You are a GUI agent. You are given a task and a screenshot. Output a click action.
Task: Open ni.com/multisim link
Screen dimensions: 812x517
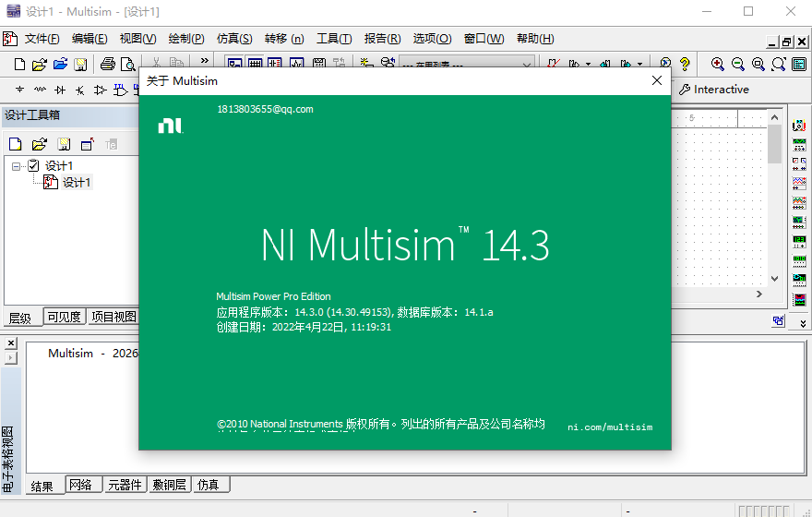(610, 427)
